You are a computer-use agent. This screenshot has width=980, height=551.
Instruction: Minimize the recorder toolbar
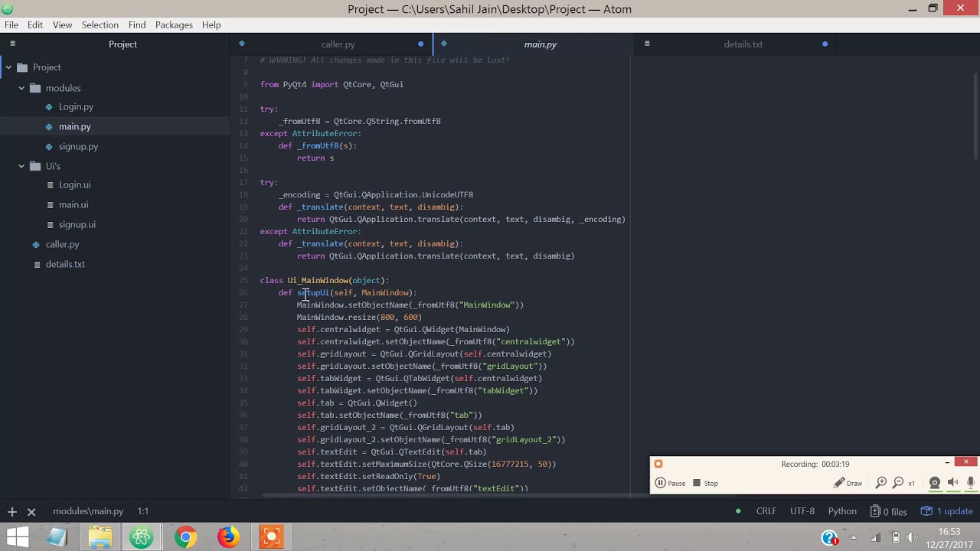click(x=947, y=462)
